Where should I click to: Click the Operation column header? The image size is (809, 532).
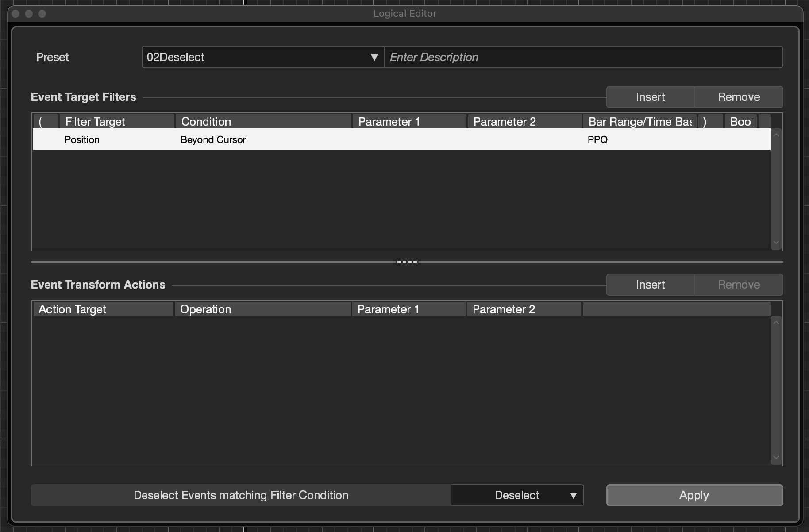pos(263,309)
